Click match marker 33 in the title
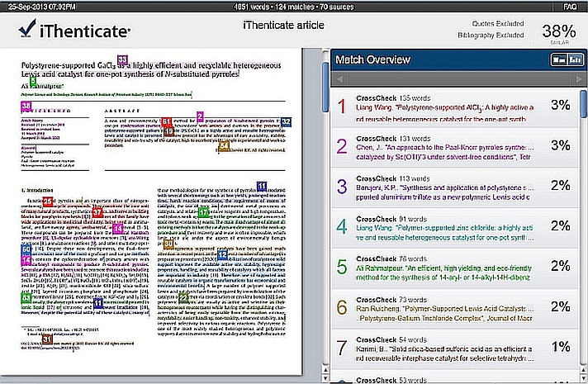Screen dimensions: 588x384 (122, 59)
